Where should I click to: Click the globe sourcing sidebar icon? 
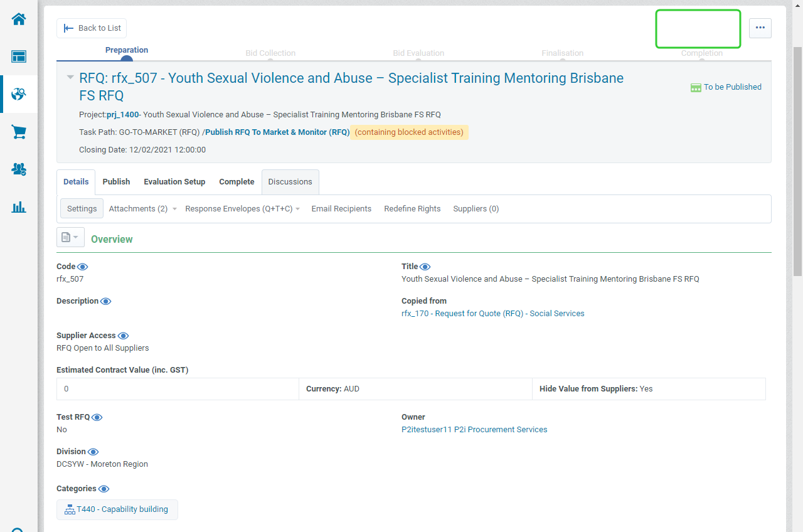click(x=19, y=94)
